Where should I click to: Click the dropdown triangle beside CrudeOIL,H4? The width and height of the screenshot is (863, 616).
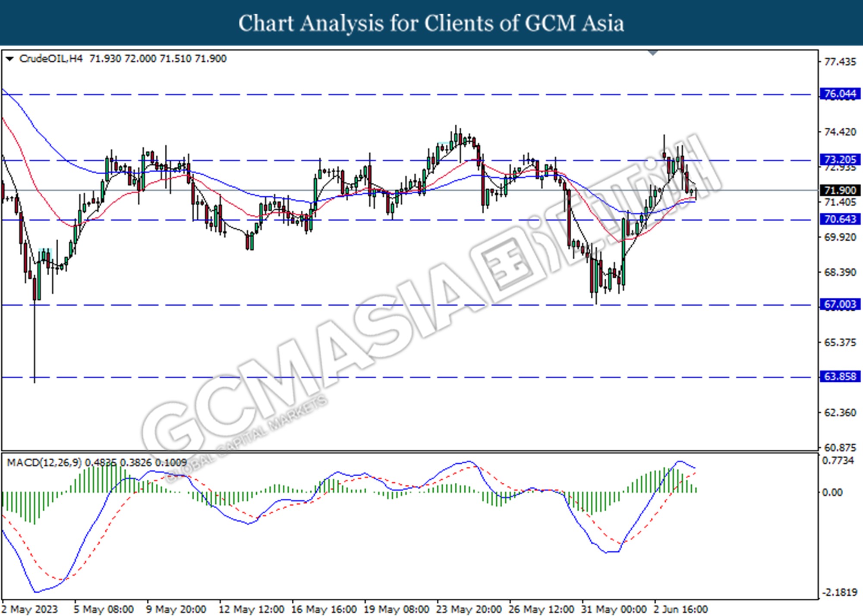[9, 59]
